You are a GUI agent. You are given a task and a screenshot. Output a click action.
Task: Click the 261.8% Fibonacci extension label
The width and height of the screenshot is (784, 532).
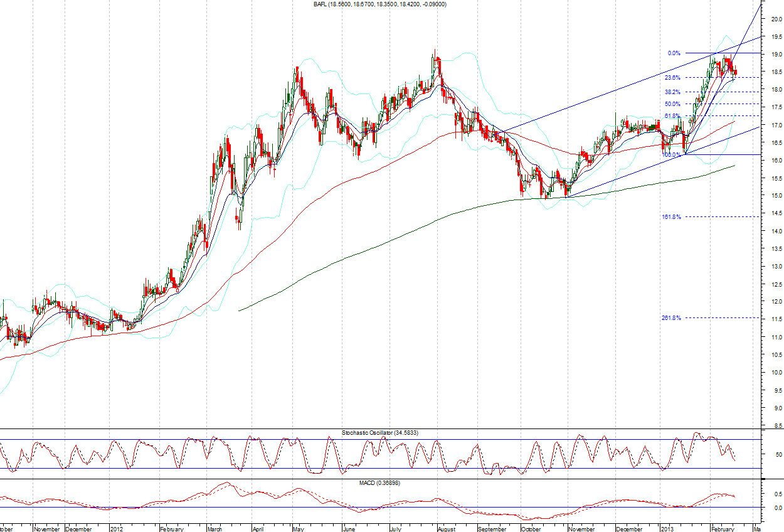(x=670, y=318)
